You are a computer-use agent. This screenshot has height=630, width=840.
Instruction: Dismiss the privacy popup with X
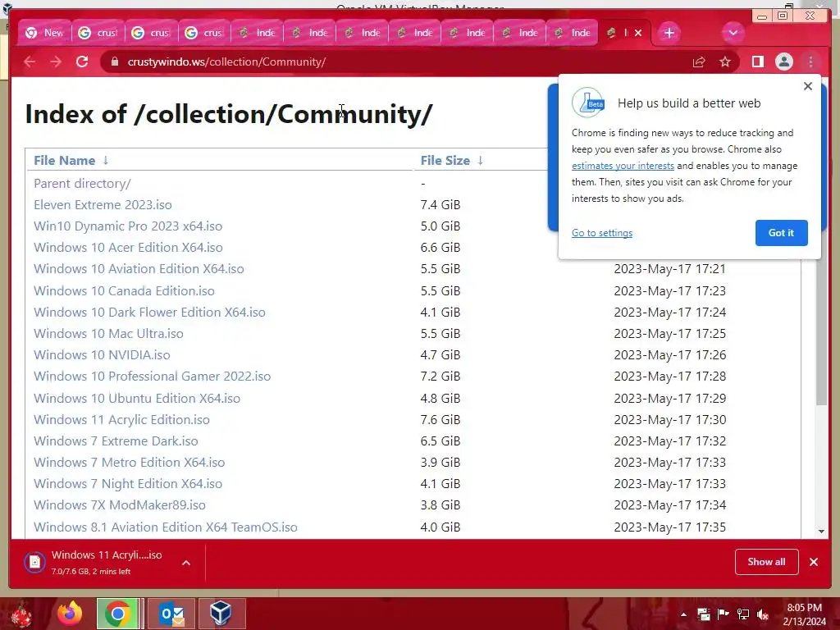808,86
